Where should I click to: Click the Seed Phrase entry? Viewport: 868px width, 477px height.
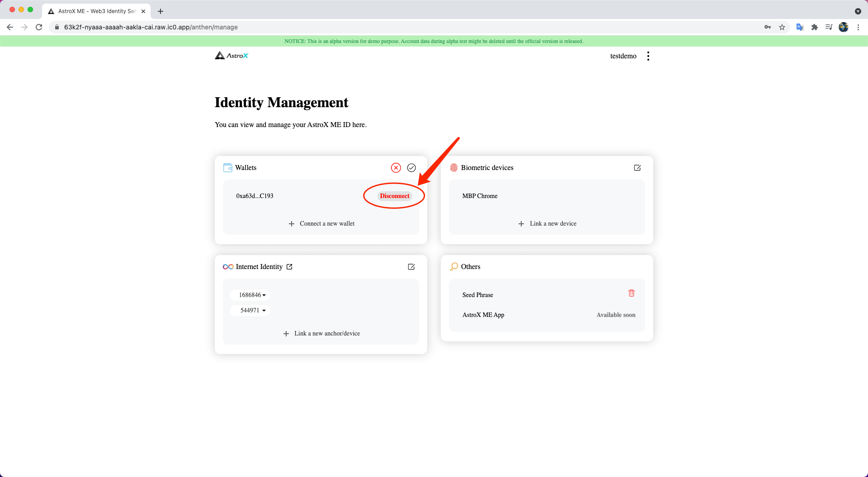tap(477, 295)
